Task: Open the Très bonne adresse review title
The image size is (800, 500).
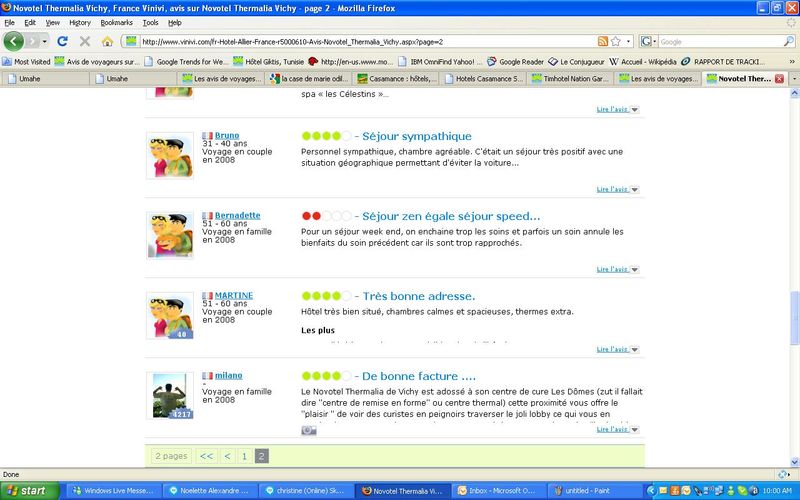Action: coord(419,296)
